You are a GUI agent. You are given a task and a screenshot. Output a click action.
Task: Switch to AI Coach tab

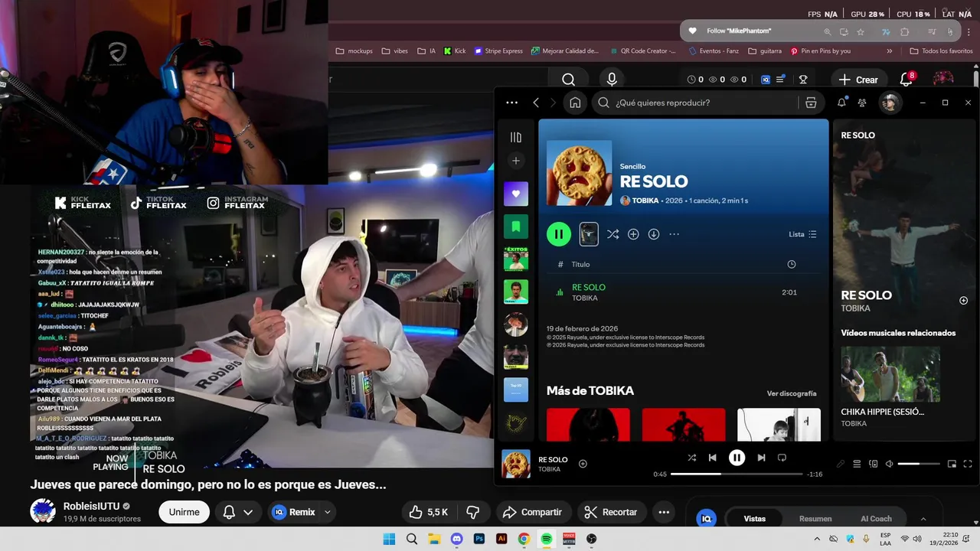click(x=876, y=518)
